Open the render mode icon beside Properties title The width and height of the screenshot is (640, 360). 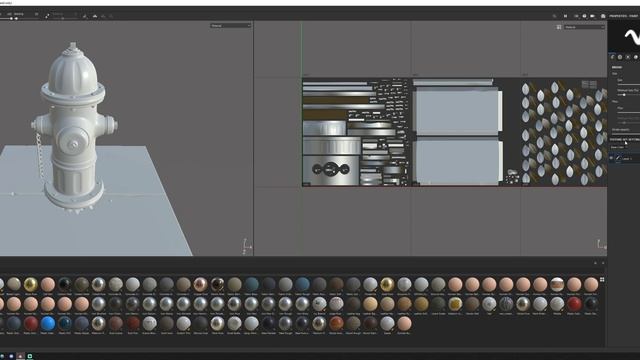click(x=603, y=16)
